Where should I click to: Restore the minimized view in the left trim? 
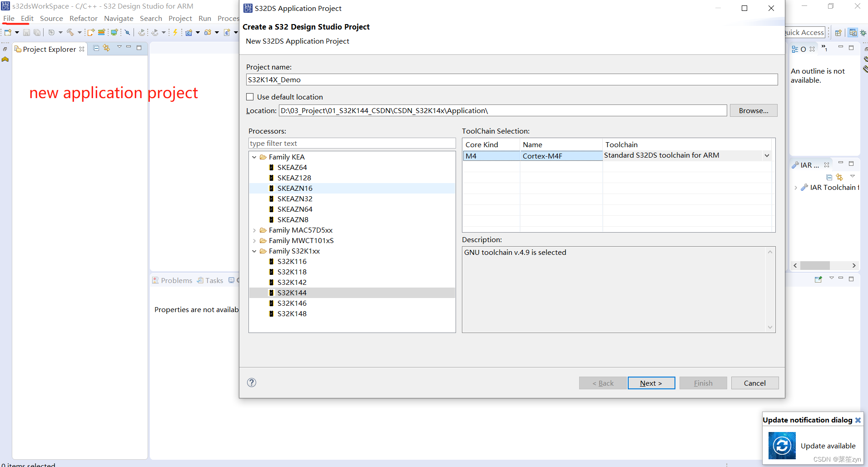click(5, 49)
